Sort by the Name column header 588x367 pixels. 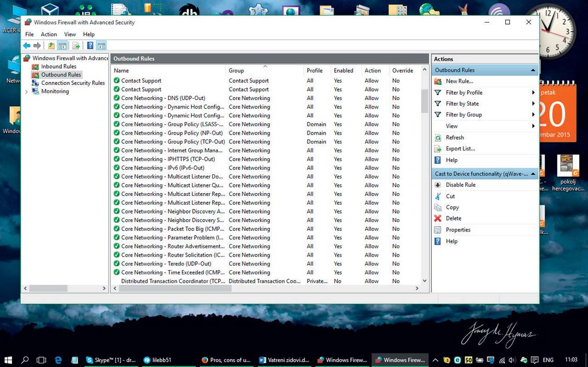pyautogui.click(x=168, y=70)
